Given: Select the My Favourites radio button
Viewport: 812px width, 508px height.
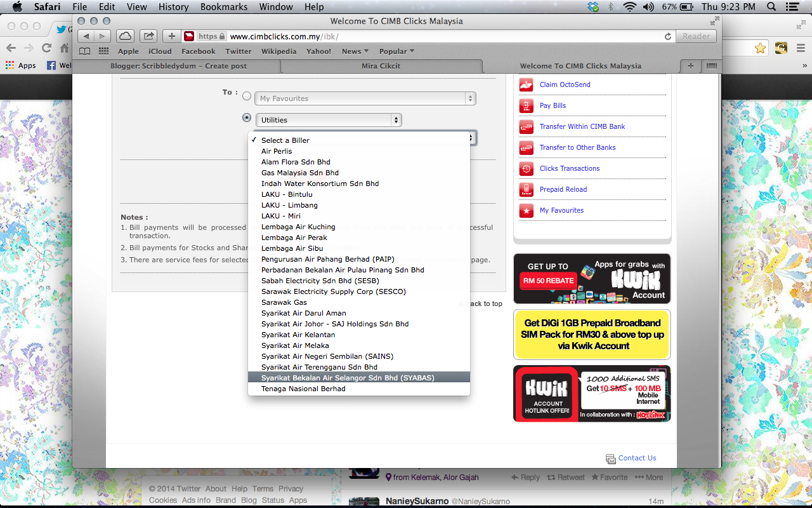Looking at the screenshot, I should (247, 96).
